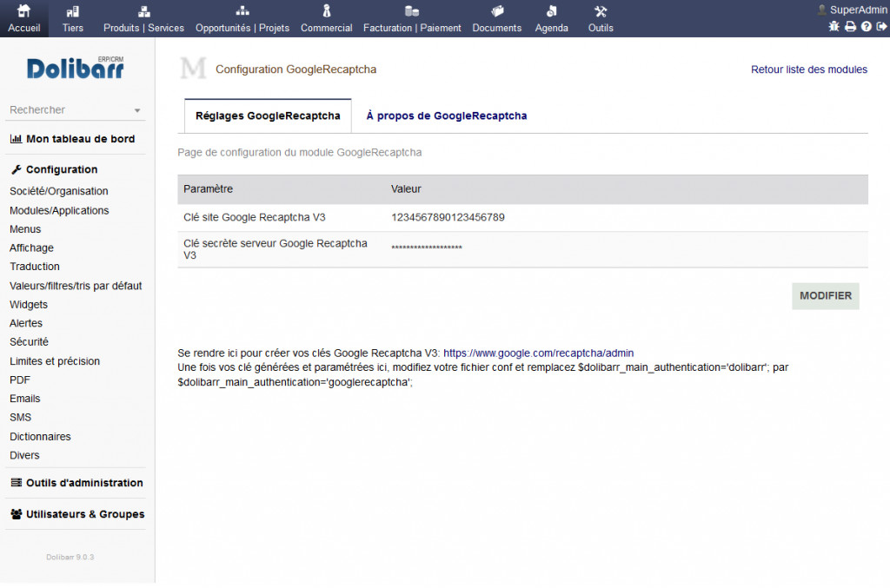Open the Outils tools menu

(x=600, y=18)
